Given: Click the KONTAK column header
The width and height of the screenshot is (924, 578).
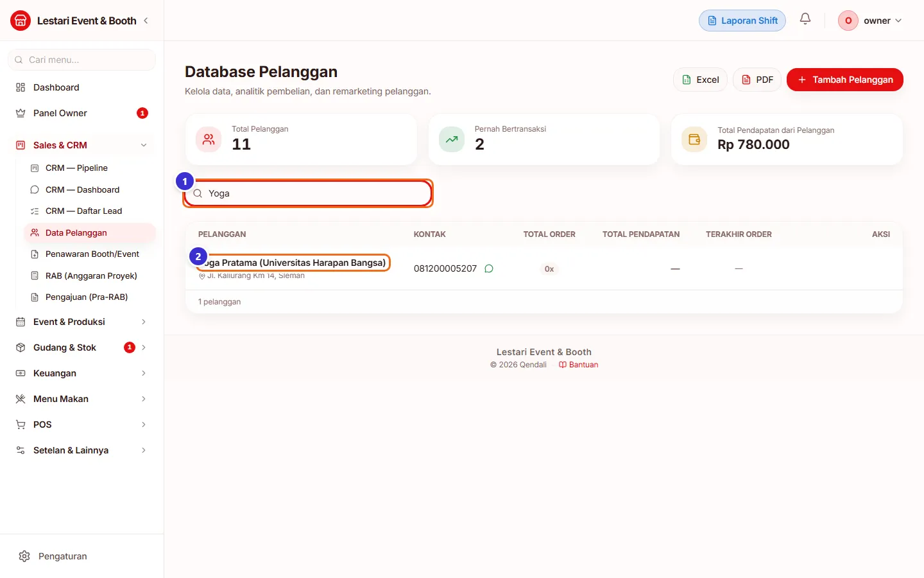Looking at the screenshot, I should point(430,234).
